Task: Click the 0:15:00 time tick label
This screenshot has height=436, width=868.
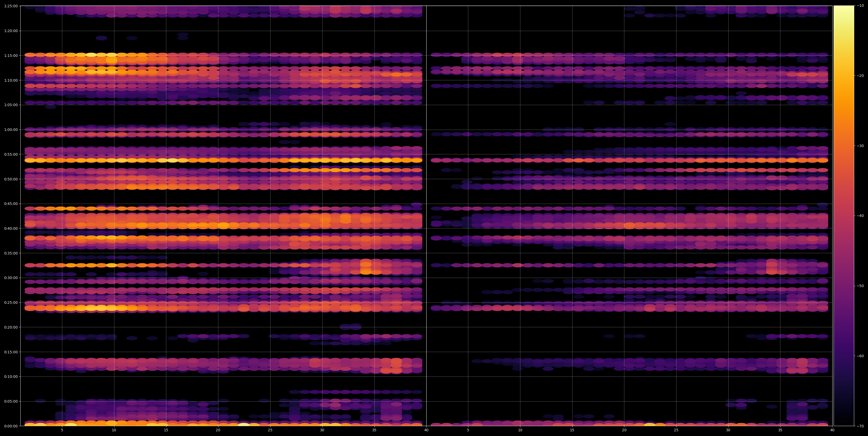Action: [11, 352]
